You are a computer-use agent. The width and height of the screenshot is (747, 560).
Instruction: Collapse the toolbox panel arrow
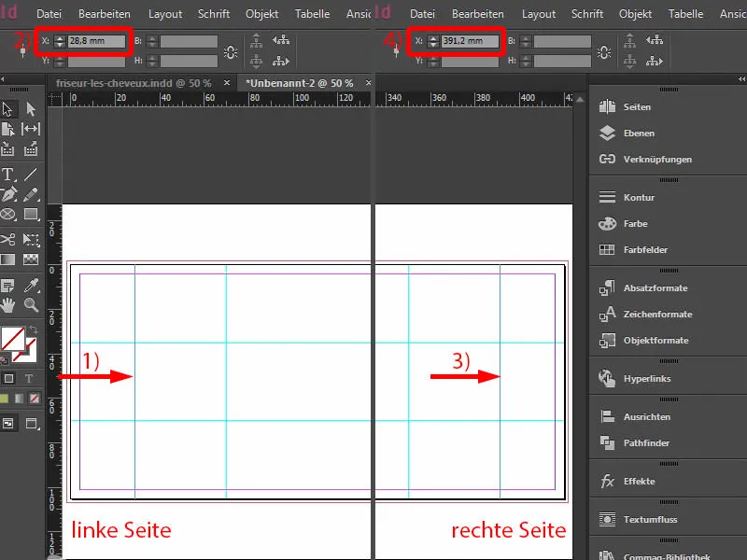pos(3,79)
